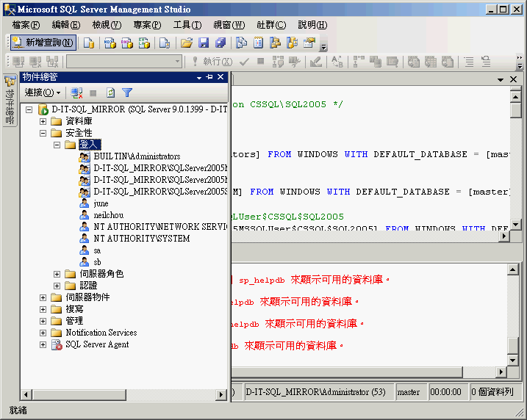Open the 檔案 (File) menu
This screenshot has height=420, width=527.
[26, 25]
